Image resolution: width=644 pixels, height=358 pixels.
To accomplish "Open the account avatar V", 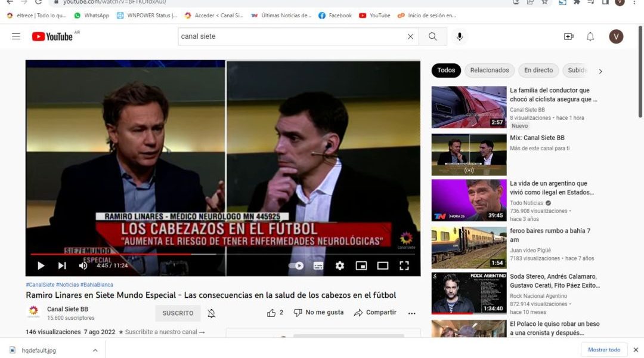I will click(616, 36).
